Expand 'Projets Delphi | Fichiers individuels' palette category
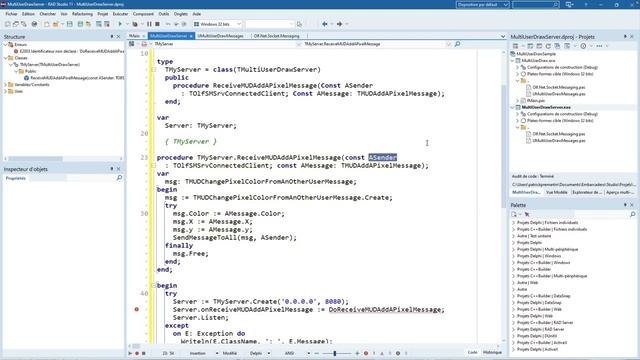 513,223
